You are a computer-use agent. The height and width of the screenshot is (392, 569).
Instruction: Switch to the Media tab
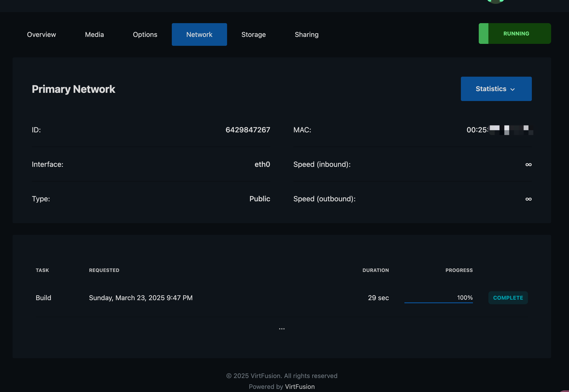(x=94, y=34)
